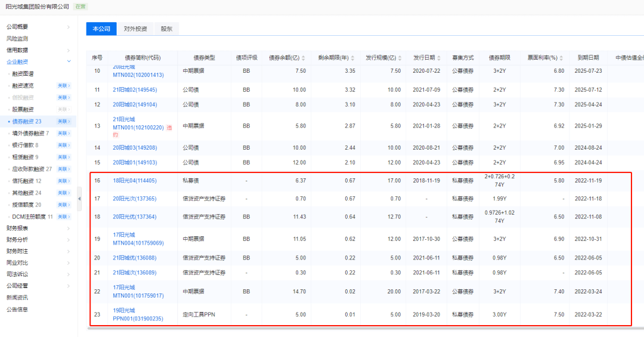Select 银行借款 8 sidebar item

25,146
